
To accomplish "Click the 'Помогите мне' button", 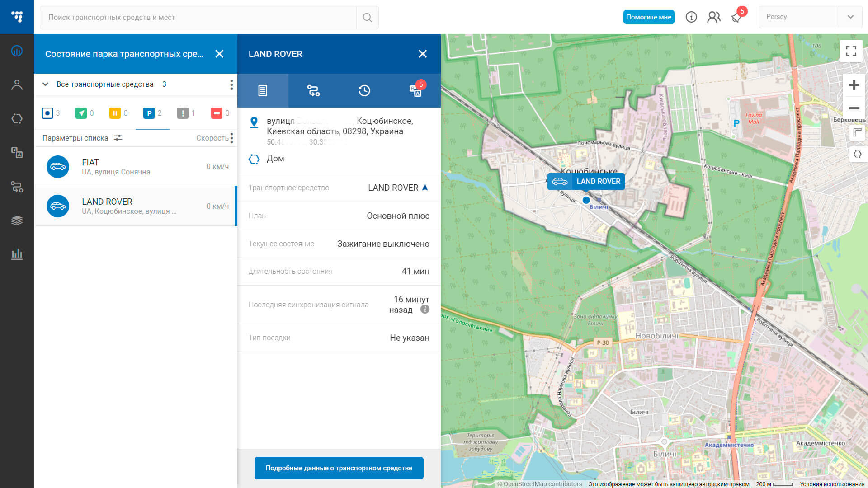I will (648, 17).
